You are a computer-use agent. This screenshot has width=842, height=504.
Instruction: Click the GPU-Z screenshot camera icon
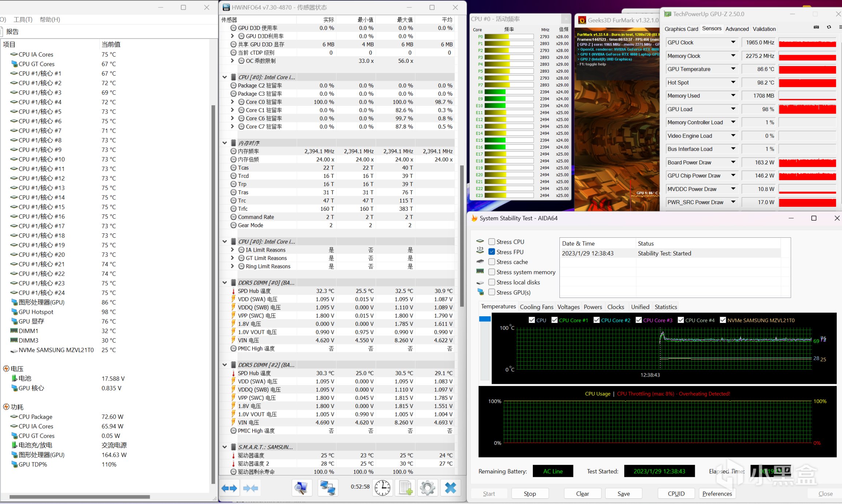coord(816,27)
